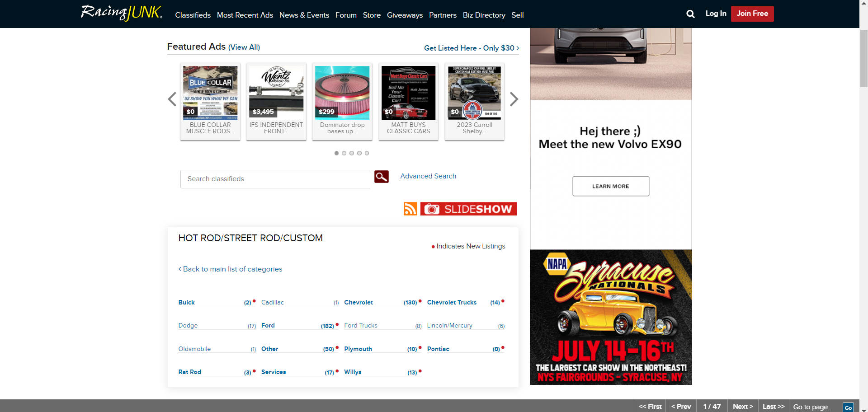Open Chevrolet Trucks category
The height and width of the screenshot is (412, 868).
coord(452,302)
